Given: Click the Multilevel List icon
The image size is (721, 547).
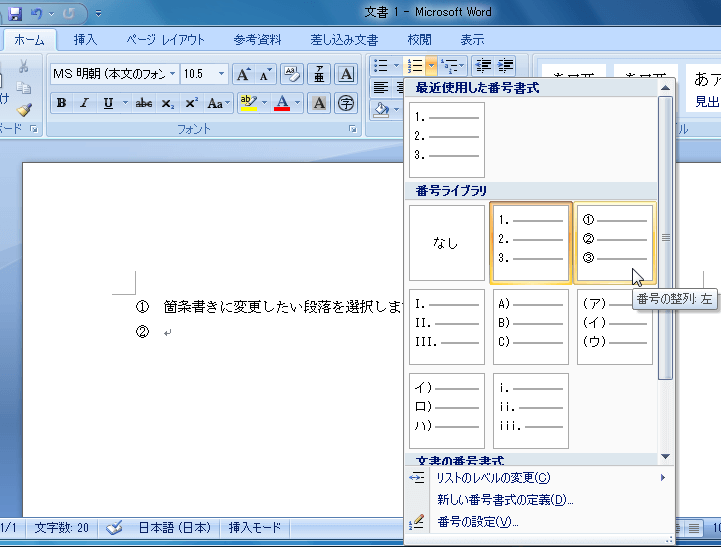Looking at the screenshot, I should [449, 66].
